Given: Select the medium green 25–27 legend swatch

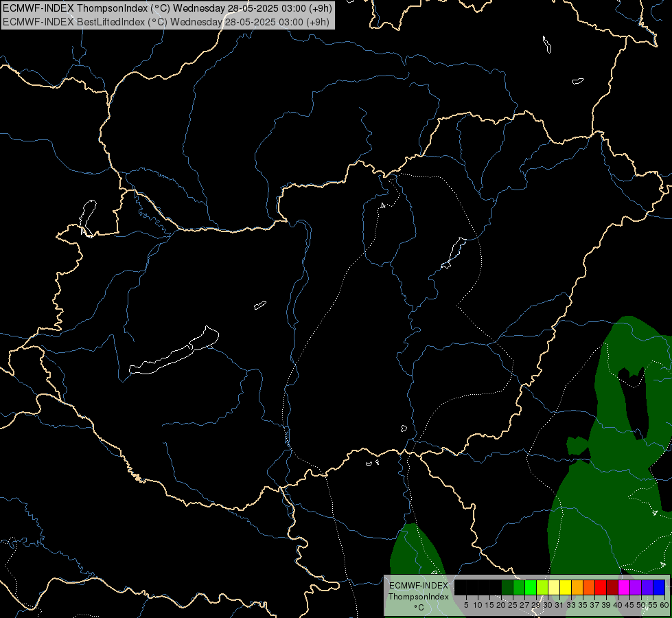Looking at the screenshot, I should point(519,587).
